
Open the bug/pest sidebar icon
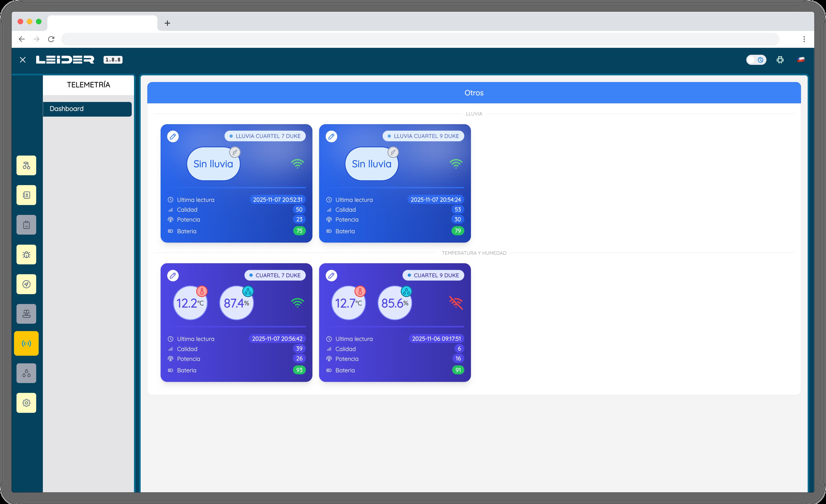pyautogui.click(x=27, y=255)
